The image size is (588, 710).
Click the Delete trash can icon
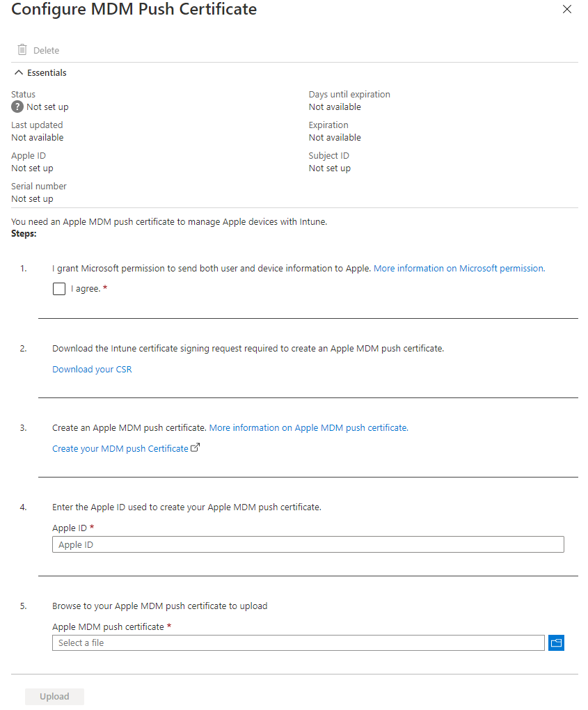click(22, 49)
